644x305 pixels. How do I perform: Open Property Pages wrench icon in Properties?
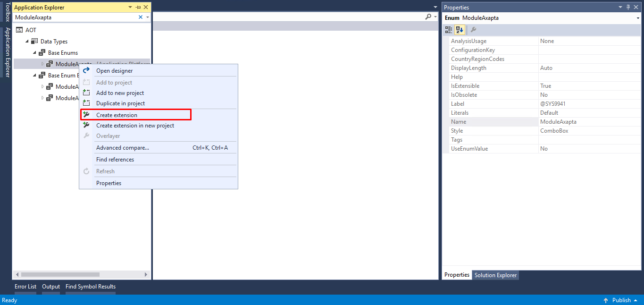[x=473, y=29]
